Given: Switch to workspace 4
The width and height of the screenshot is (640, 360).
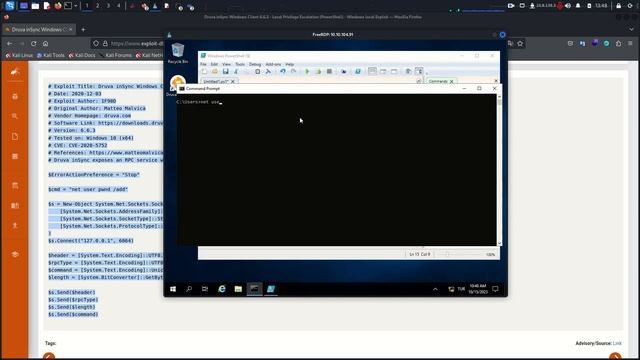Looking at the screenshot, I should pyautogui.click(x=119, y=6).
